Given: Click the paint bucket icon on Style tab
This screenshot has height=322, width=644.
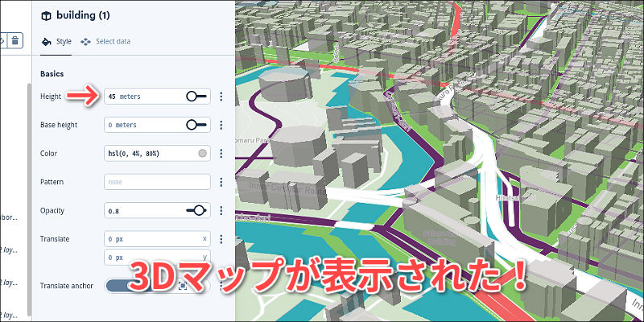Looking at the screenshot, I should [47, 42].
